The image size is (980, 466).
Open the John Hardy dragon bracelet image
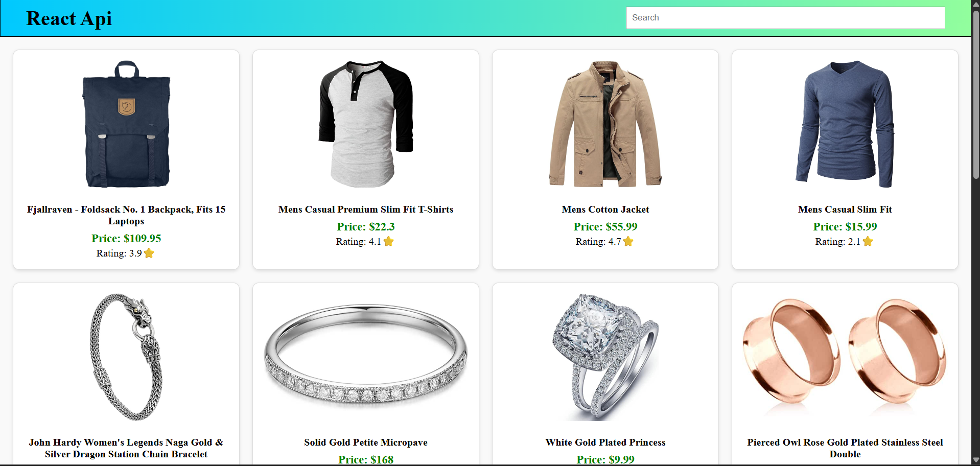click(x=126, y=357)
